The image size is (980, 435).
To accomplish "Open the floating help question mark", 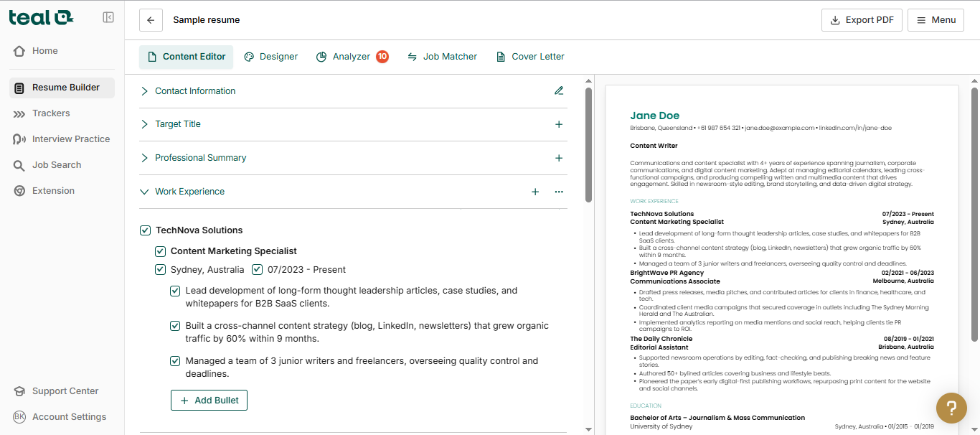I will pos(951,408).
